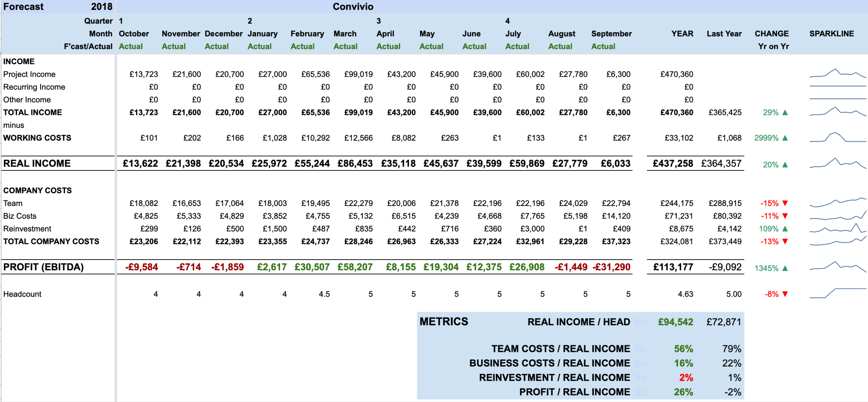Select the Convivio title banner

pyautogui.click(x=353, y=6)
